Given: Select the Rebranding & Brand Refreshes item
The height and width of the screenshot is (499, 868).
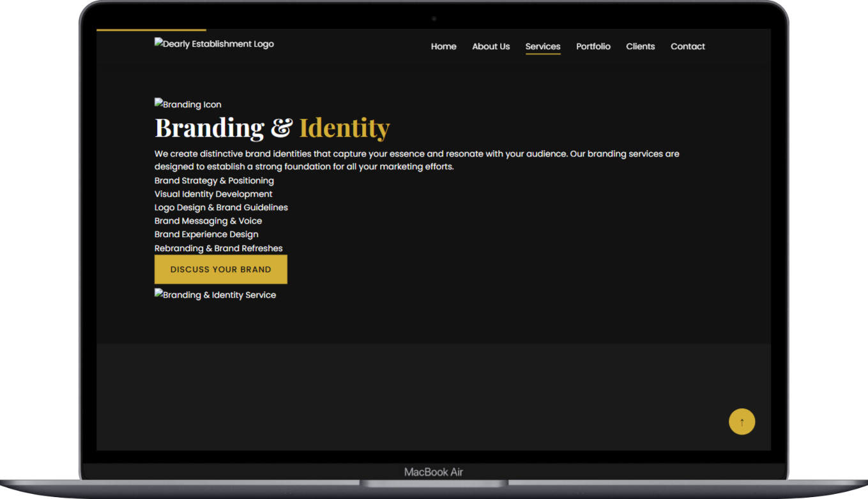Looking at the screenshot, I should 218,249.
